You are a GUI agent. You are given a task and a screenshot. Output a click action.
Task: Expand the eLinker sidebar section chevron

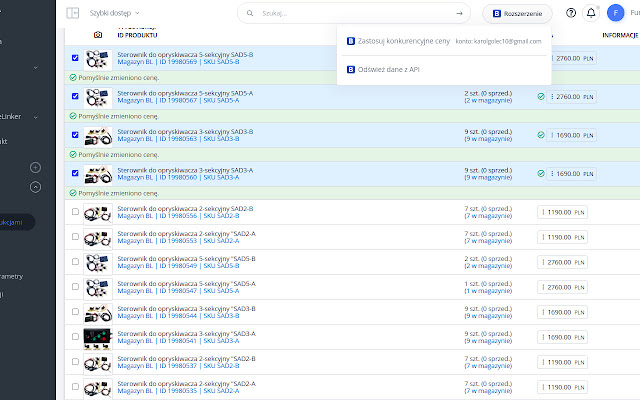pyautogui.click(x=36, y=117)
